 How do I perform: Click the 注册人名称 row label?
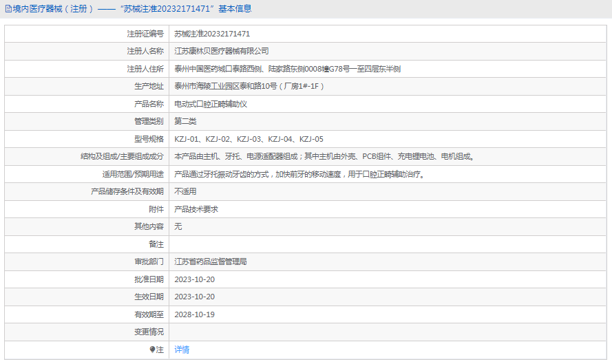(145, 51)
